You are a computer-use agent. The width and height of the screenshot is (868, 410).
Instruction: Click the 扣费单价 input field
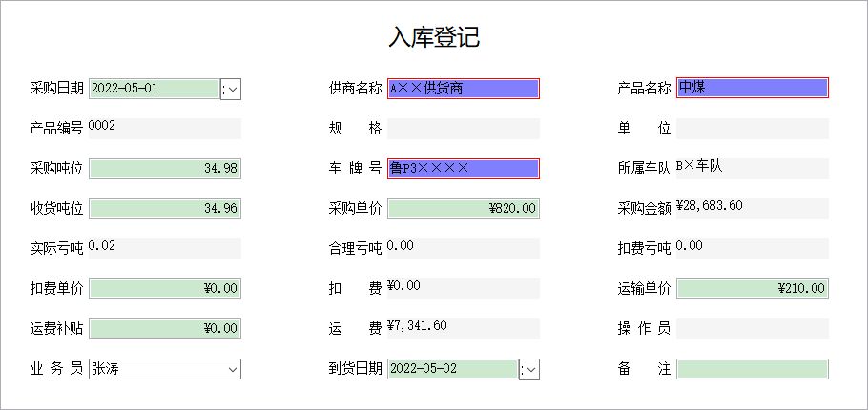coord(165,289)
